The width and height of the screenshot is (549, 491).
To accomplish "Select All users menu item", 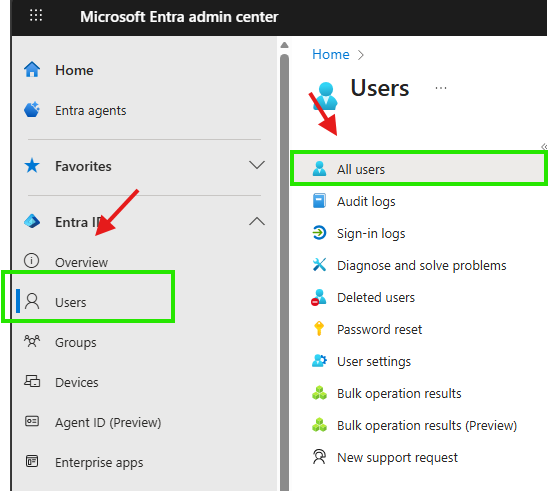I will 419,170.
